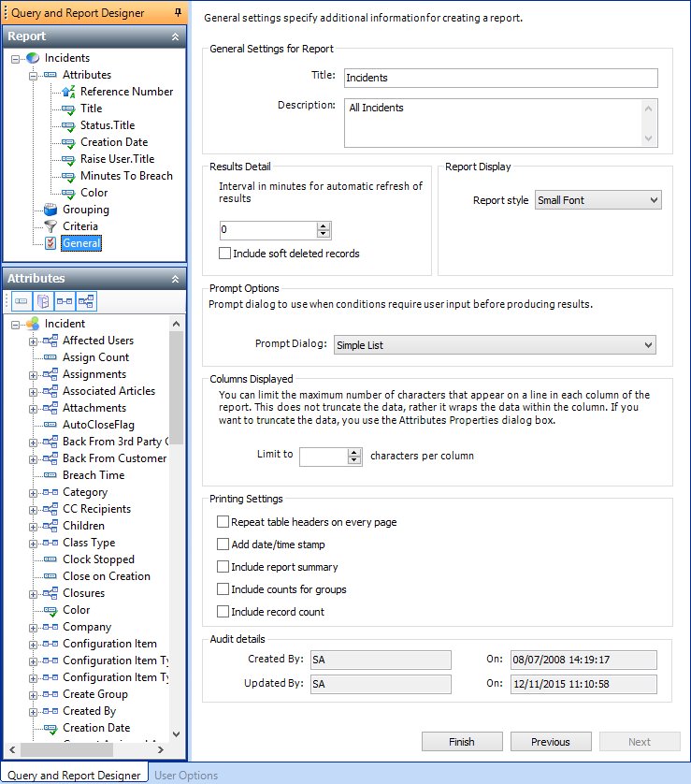Click the Breach Time attribute icon
Image resolution: width=691 pixels, height=784 pixels.
pos(50,475)
